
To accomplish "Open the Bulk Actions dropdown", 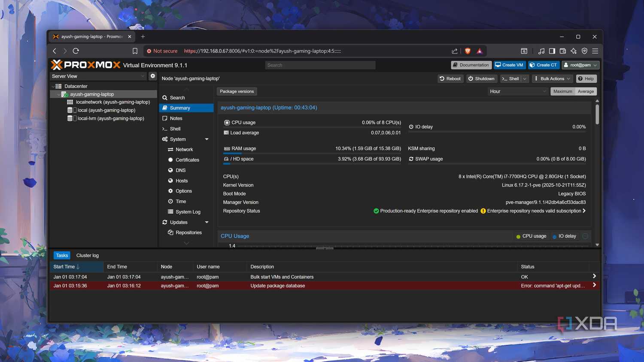I will (553, 78).
